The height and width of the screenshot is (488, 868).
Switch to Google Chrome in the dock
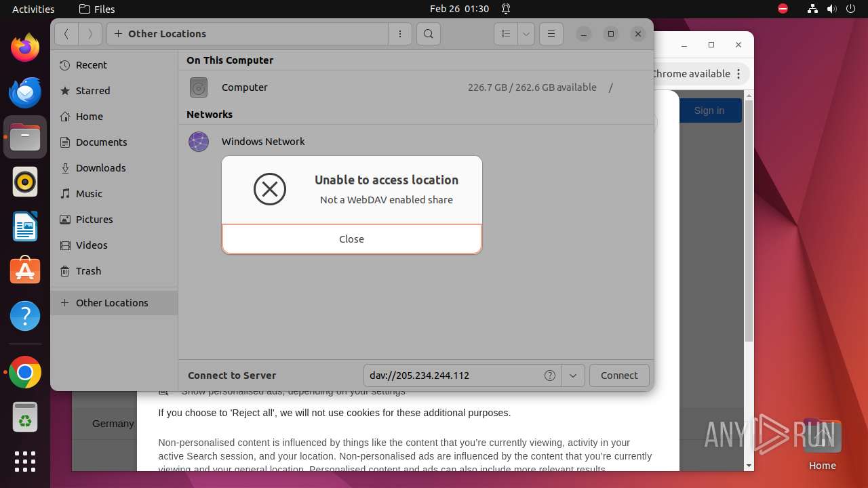(x=25, y=372)
